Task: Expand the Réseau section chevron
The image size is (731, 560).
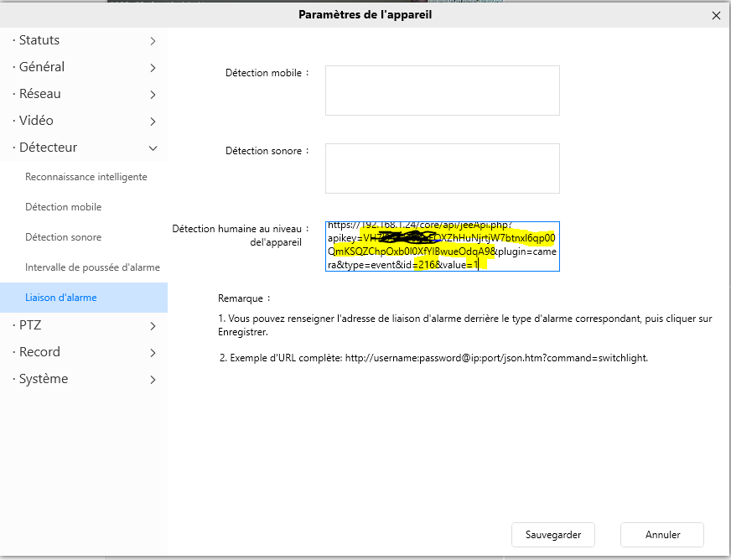Action: point(153,95)
